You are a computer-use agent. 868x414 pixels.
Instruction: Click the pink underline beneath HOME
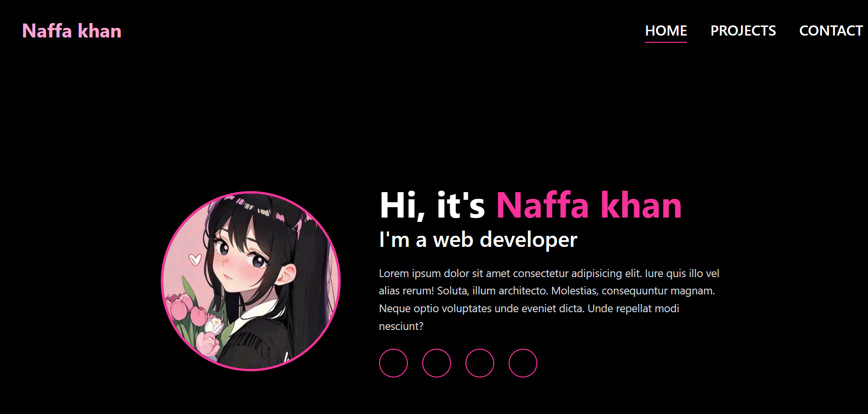tap(666, 42)
